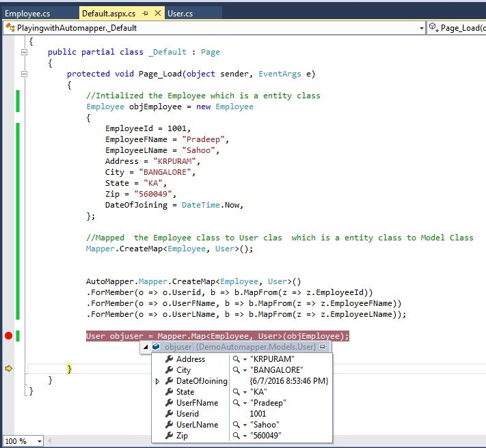Pin the objuser DataTip to source

point(323,347)
